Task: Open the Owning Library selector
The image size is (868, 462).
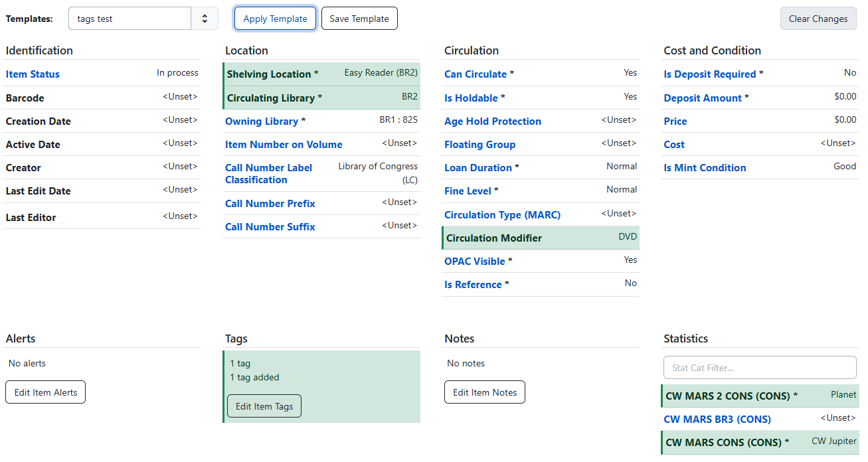Action: (262, 121)
